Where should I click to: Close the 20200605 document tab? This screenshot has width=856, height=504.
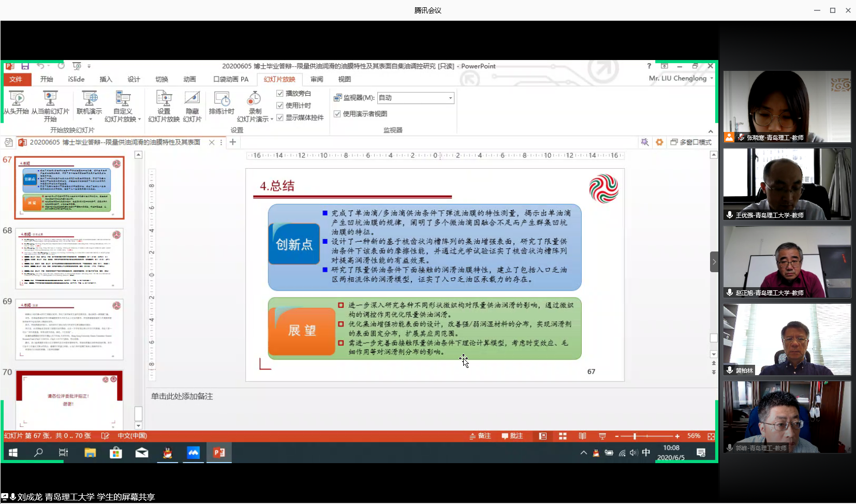tap(212, 142)
